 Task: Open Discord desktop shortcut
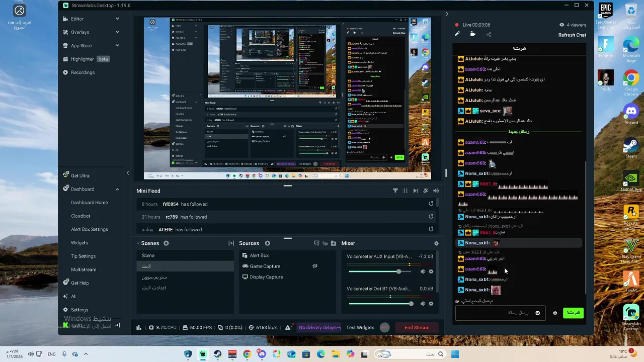click(631, 114)
